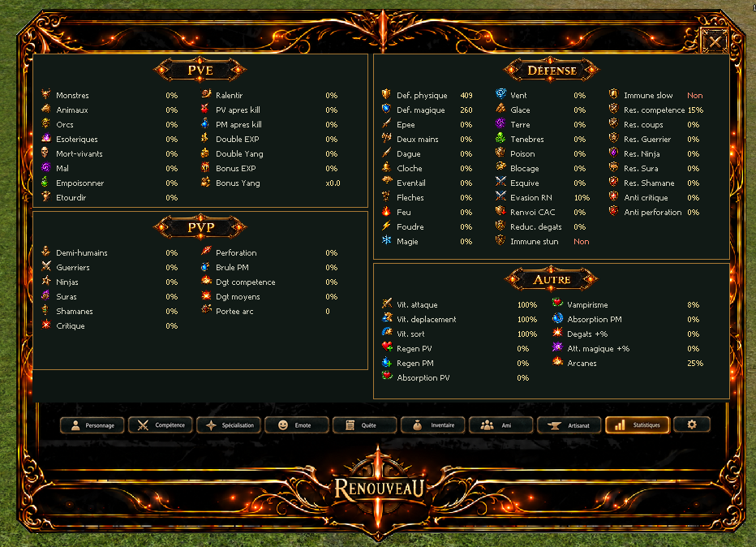Click the Arcanes icon

[557, 362]
